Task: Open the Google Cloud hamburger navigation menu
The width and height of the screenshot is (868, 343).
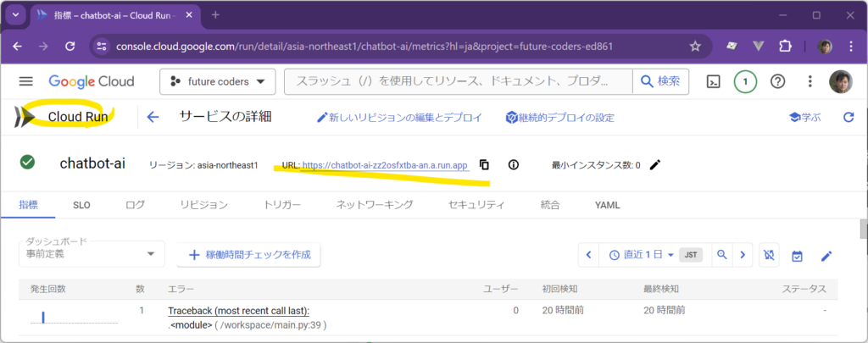Action: tap(26, 82)
